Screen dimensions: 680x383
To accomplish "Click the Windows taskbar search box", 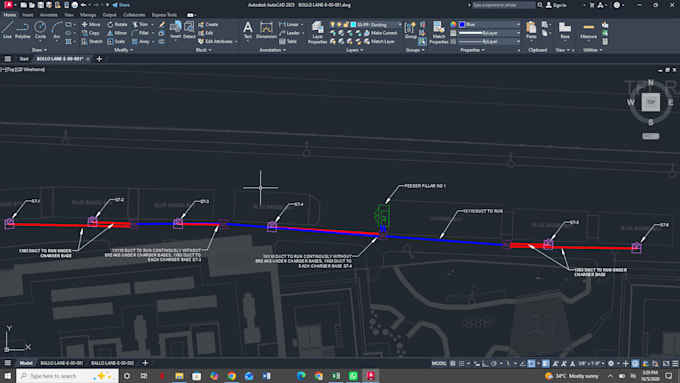I will pos(67,376).
